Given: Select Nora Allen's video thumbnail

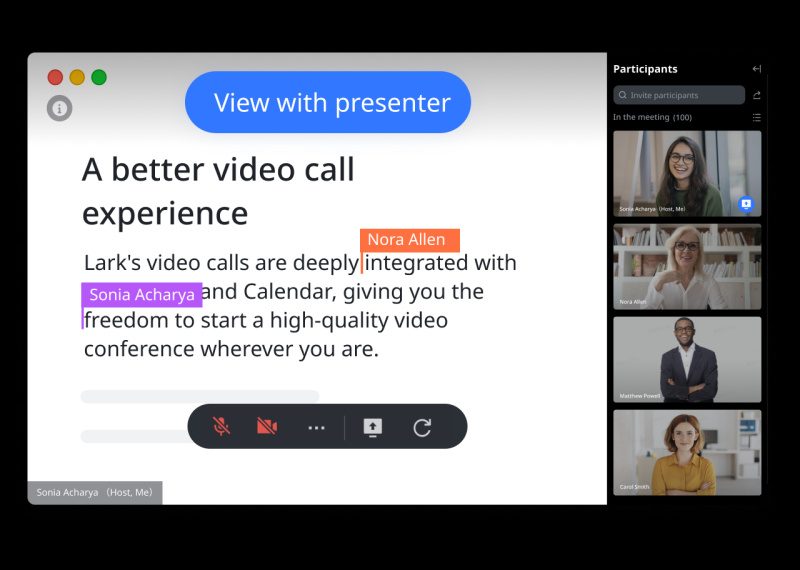Looking at the screenshot, I should (x=686, y=266).
